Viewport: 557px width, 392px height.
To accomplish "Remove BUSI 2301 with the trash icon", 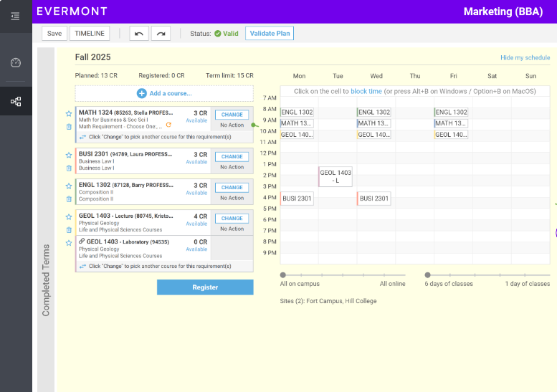I will coord(69,168).
